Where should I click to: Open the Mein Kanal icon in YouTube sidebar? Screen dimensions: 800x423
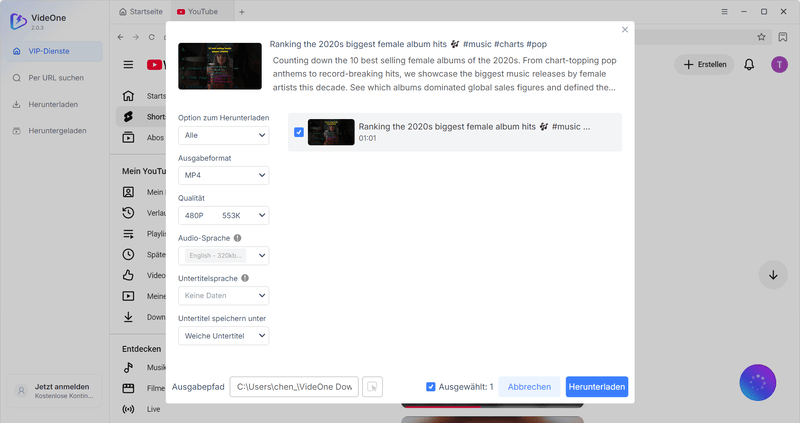pos(128,192)
